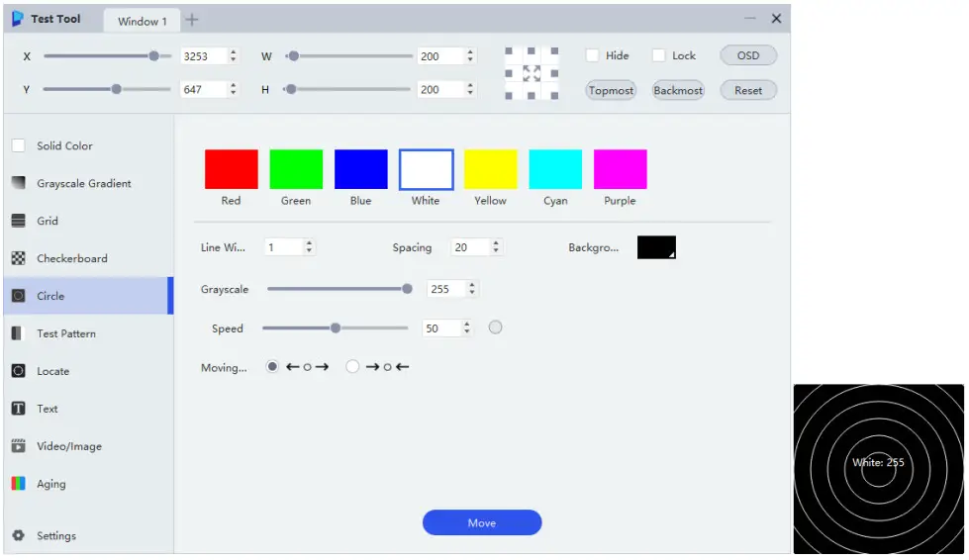Increase Speed value with up arrow
The image size is (969, 560).
point(466,324)
